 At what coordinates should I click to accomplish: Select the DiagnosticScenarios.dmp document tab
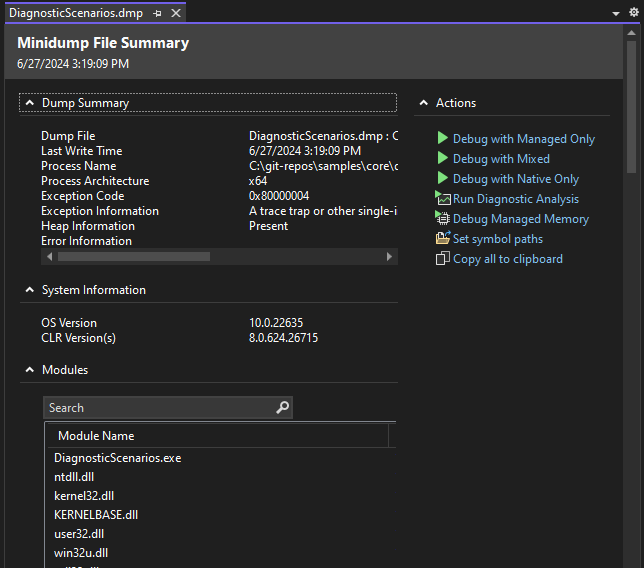point(76,13)
